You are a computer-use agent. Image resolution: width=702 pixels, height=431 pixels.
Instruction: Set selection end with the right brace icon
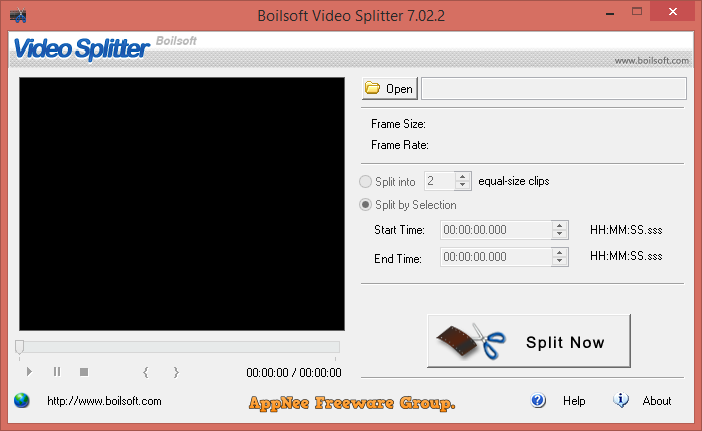tap(176, 372)
